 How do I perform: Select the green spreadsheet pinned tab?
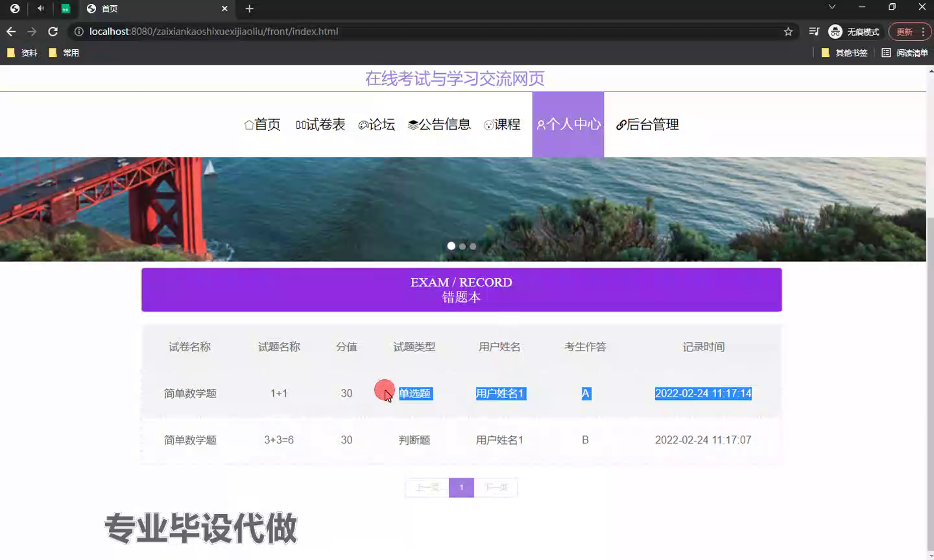click(66, 8)
